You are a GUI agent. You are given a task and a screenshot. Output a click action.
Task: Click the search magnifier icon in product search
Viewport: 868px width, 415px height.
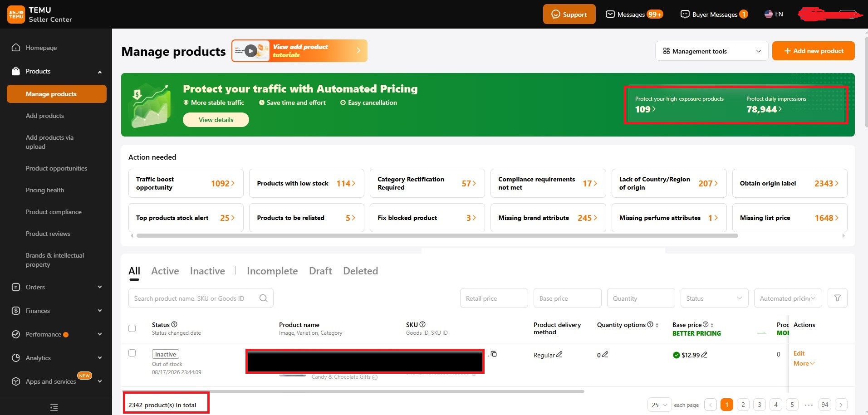click(x=263, y=298)
